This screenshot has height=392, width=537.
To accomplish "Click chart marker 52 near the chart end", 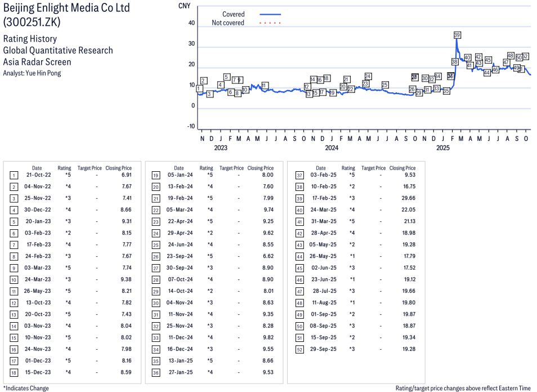I will pos(525,56).
